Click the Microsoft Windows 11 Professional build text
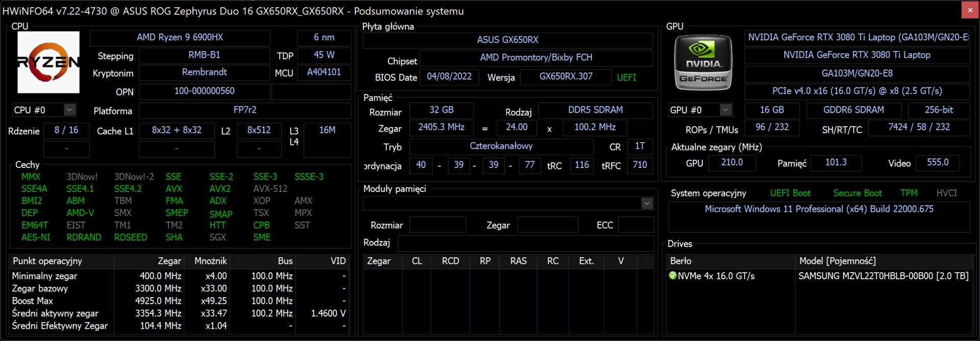Viewport: 980px width, 341px height. (819, 209)
